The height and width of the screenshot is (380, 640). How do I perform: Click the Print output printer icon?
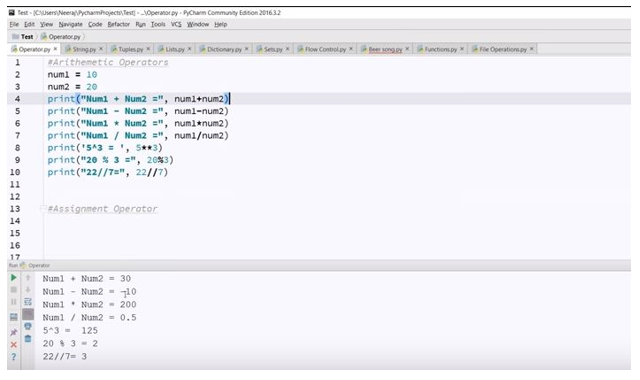point(28,326)
